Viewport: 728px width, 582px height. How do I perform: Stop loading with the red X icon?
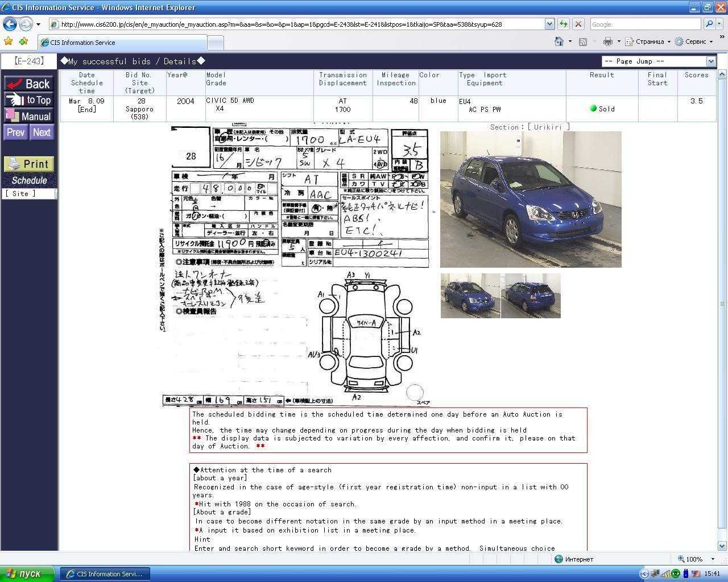point(578,24)
